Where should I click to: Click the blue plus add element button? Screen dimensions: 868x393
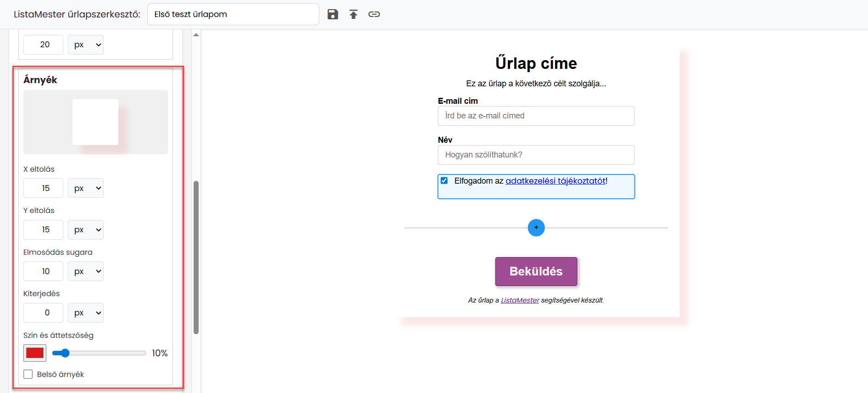point(536,228)
